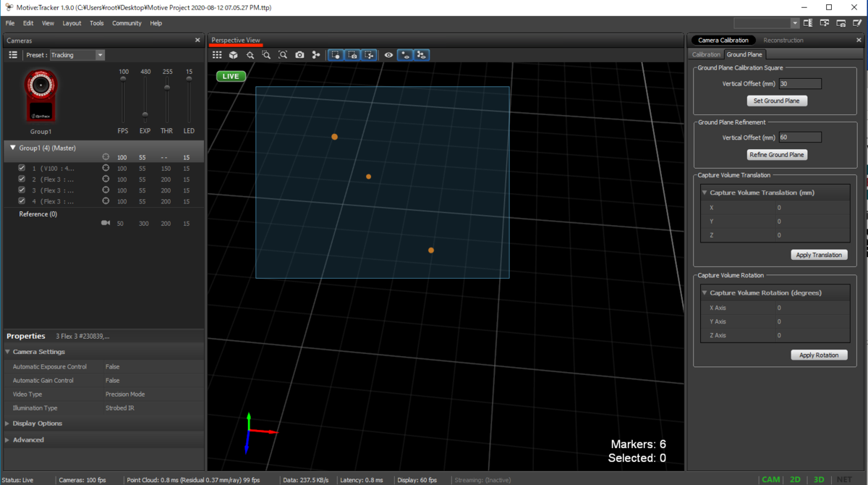Click the grid layout icon in viewport toolbar

[217, 55]
